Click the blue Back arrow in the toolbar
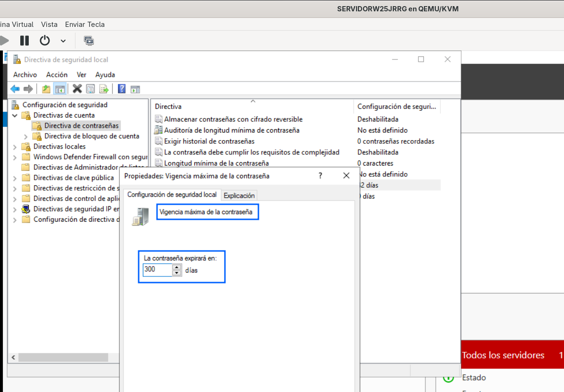564x392 pixels. click(15, 89)
